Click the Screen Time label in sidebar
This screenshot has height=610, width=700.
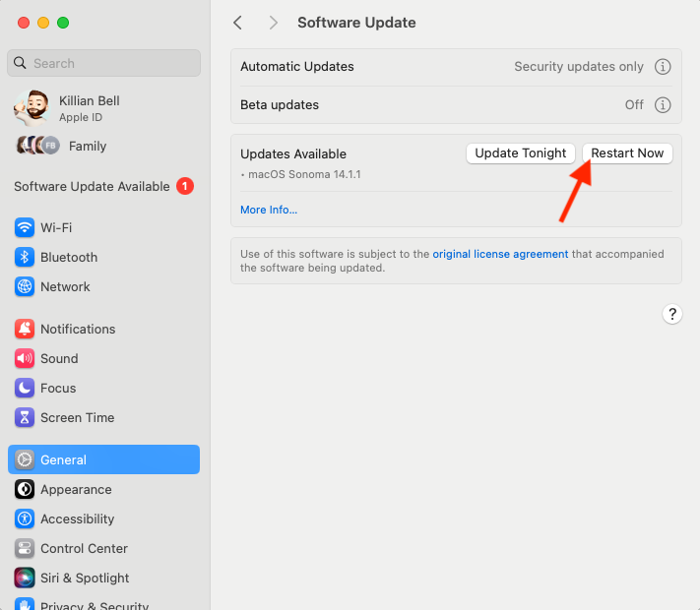tap(77, 417)
